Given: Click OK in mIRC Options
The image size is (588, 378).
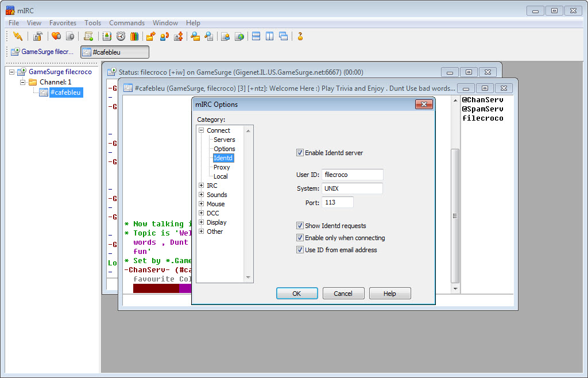Looking at the screenshot, I should pos(297,293).
